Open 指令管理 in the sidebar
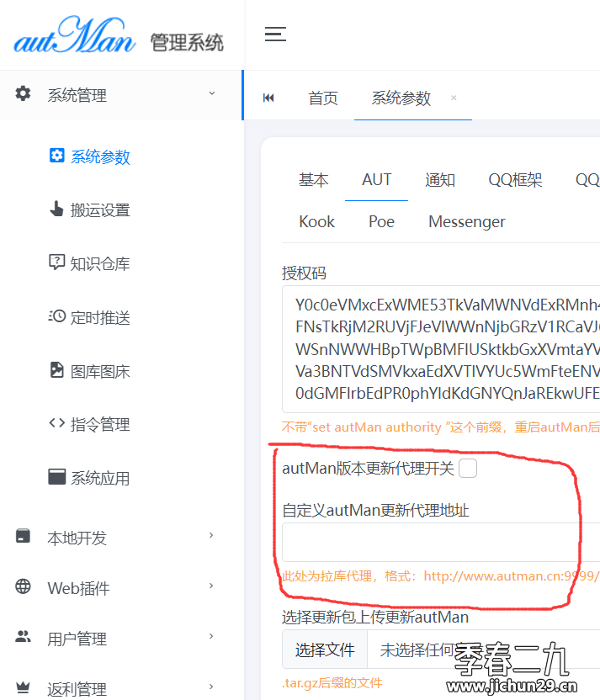This screenshot has width=600, height=700. [100, 424]
